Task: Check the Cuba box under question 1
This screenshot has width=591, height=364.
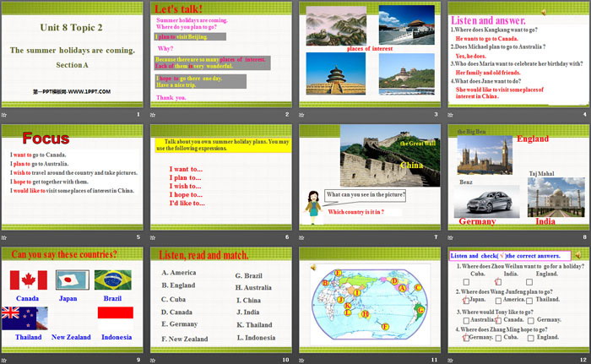Action: point(466,282)
